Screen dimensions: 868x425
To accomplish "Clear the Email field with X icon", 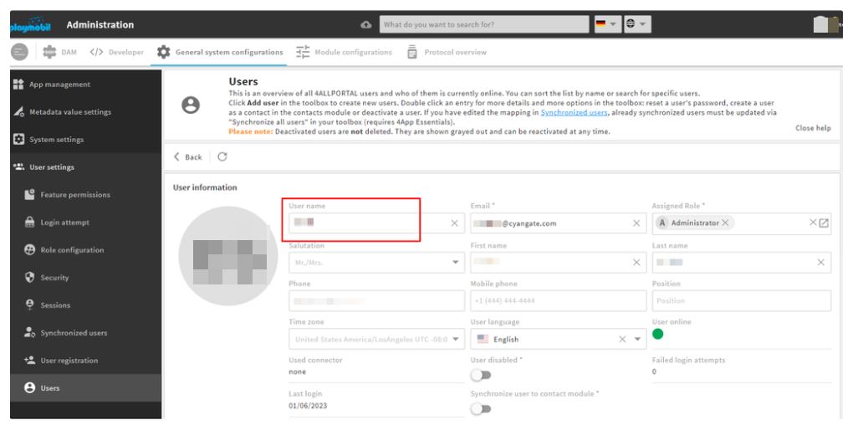I will point(636,223).
